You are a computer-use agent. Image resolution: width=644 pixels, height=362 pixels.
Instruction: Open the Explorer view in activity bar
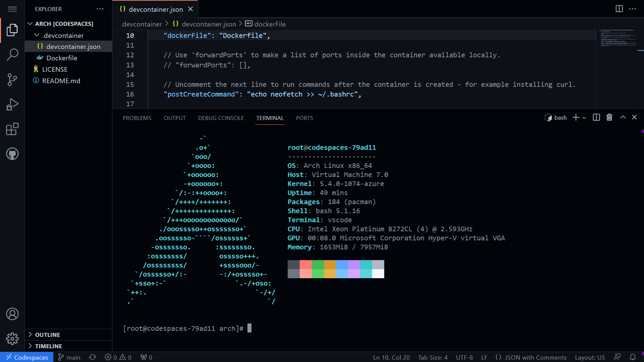point(12,30)
